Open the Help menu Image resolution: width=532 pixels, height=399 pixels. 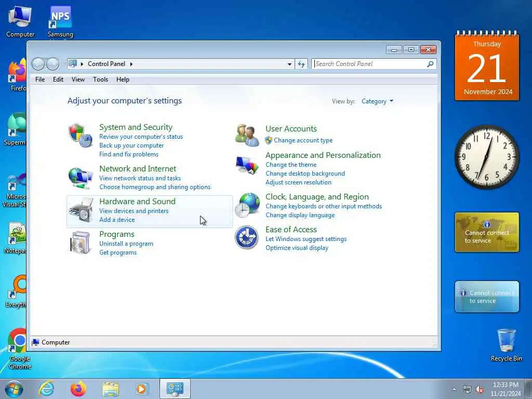click(x=123, y=79)
